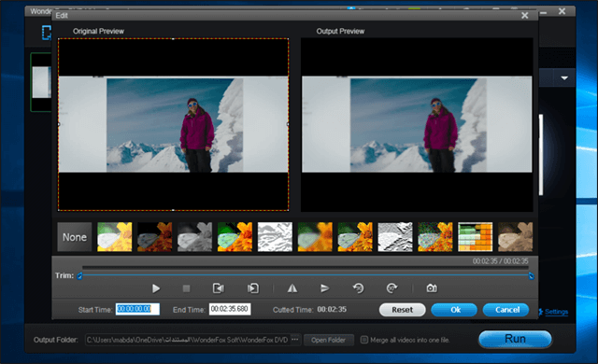Click the Original Preview crop area
Screen dimensions: 598x364
click(x=173, y=124)
